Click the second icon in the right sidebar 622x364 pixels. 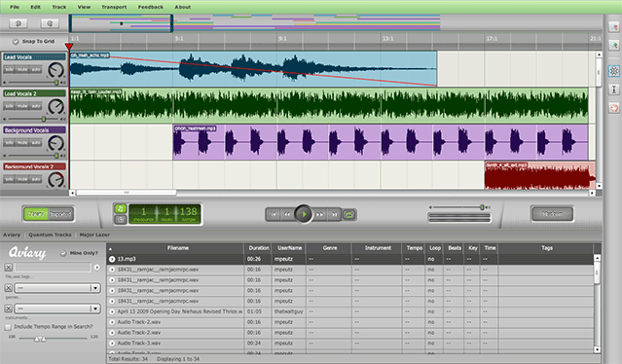coord(614,45)
